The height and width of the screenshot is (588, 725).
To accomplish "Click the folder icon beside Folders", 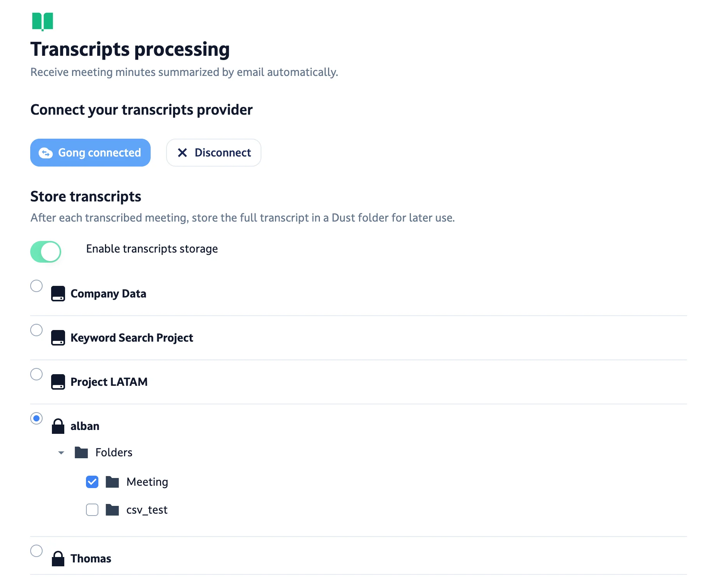I will 81,452.
